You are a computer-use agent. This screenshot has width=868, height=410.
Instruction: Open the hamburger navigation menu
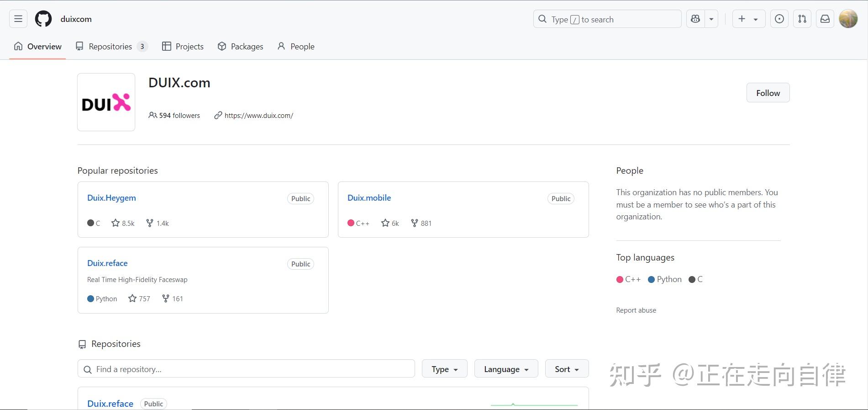coord(18,19)
